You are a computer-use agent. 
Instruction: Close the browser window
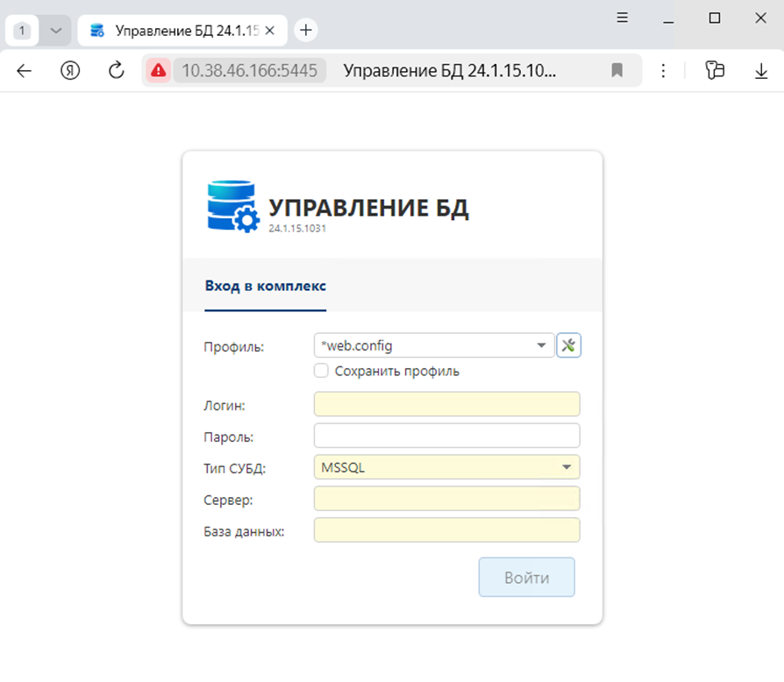(x=760, y=18)
